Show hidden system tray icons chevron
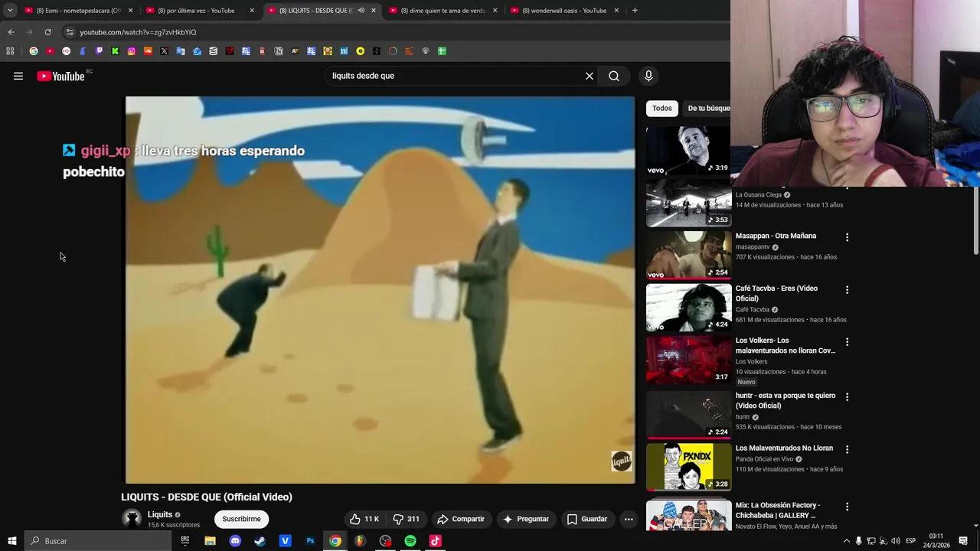The height and width of the screenshot is (551, 980). (846, 541)
